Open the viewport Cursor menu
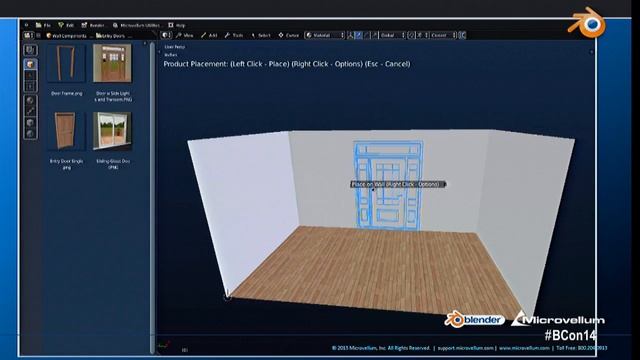This screenshot has width=640, height=360. 289,36
